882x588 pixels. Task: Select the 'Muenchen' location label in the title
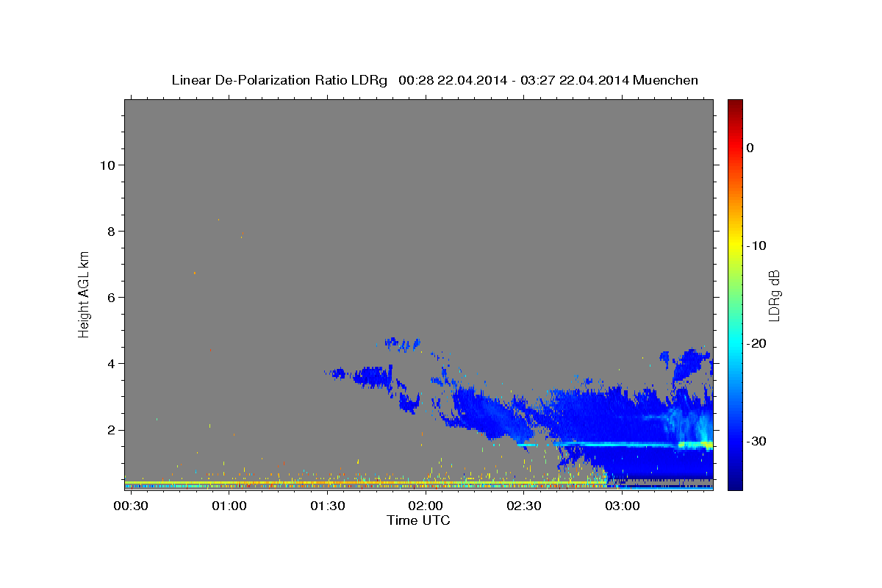coord(666,80)
